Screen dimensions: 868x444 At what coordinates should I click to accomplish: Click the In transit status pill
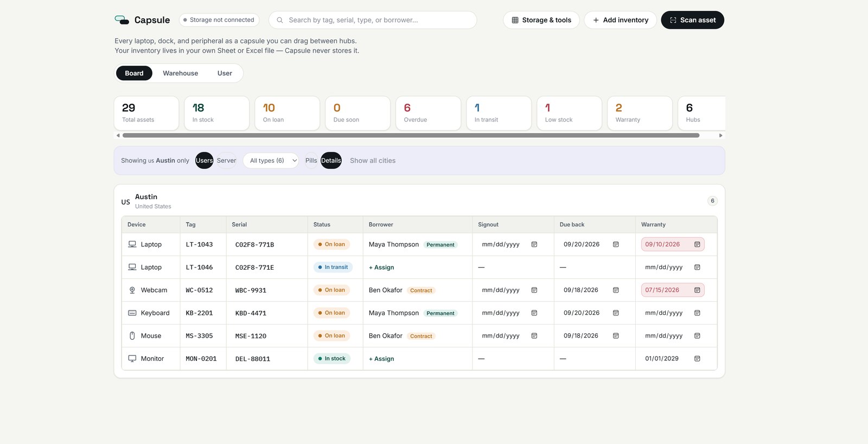point(333,267)
